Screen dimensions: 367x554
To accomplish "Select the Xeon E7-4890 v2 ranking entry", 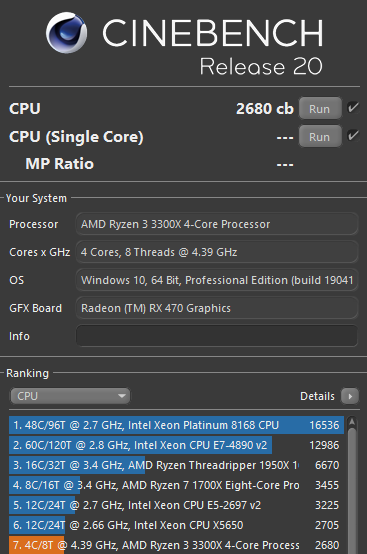I will 176,445.
